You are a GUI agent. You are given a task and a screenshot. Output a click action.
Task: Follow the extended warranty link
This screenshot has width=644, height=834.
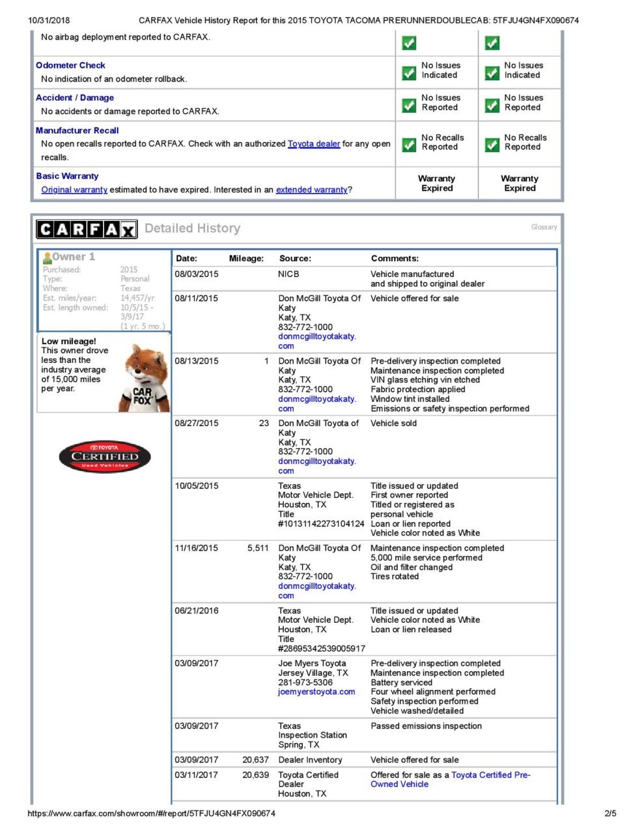tap(311, 190)
